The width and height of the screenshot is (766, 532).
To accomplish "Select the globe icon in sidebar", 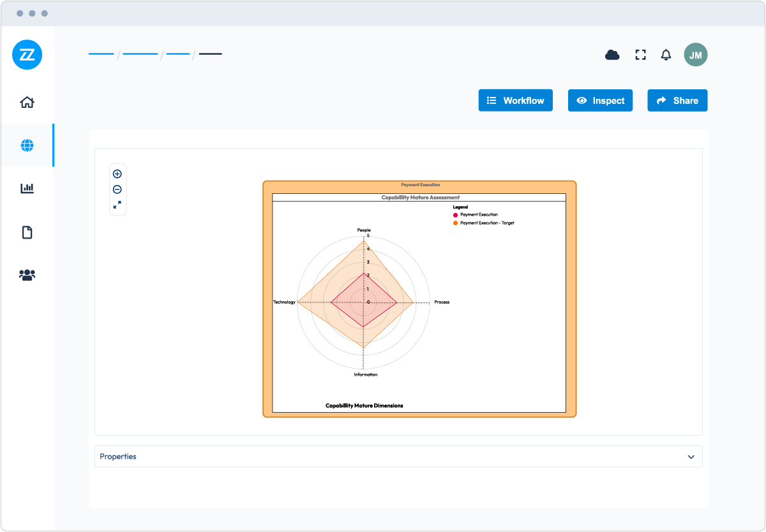I will [x=27, y=145].
